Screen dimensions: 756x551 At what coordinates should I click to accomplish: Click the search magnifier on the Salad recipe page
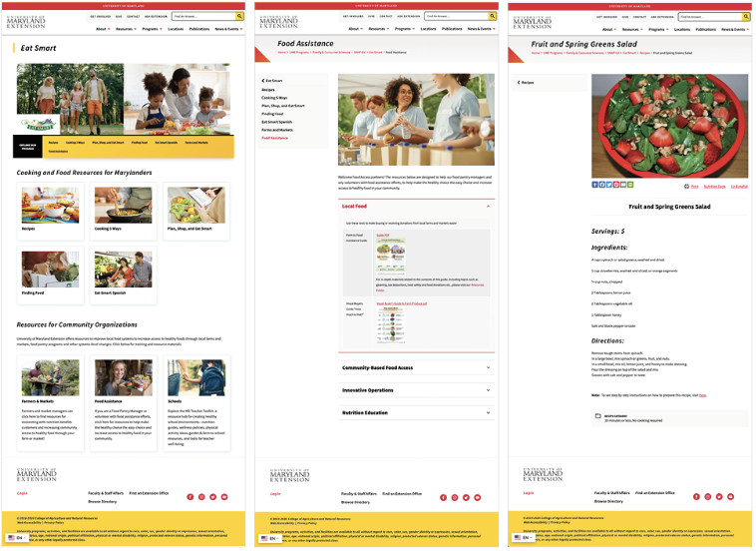coord(746,17)
